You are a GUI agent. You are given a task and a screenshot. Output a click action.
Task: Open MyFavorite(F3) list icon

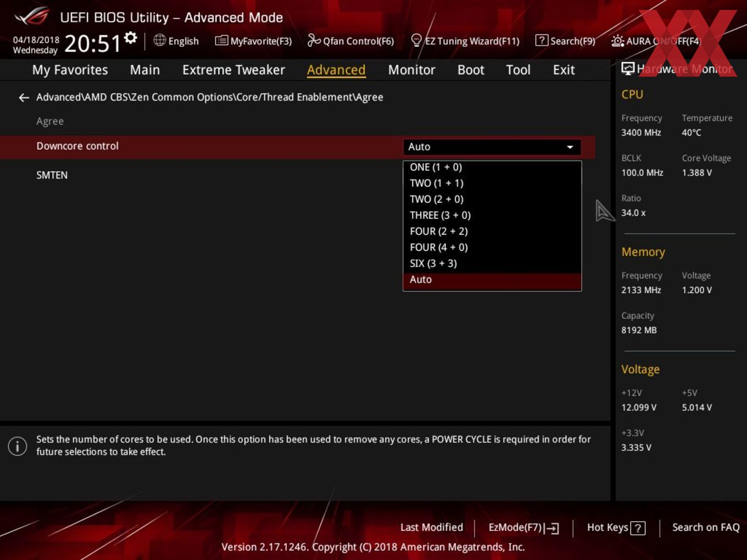(221, 41)
